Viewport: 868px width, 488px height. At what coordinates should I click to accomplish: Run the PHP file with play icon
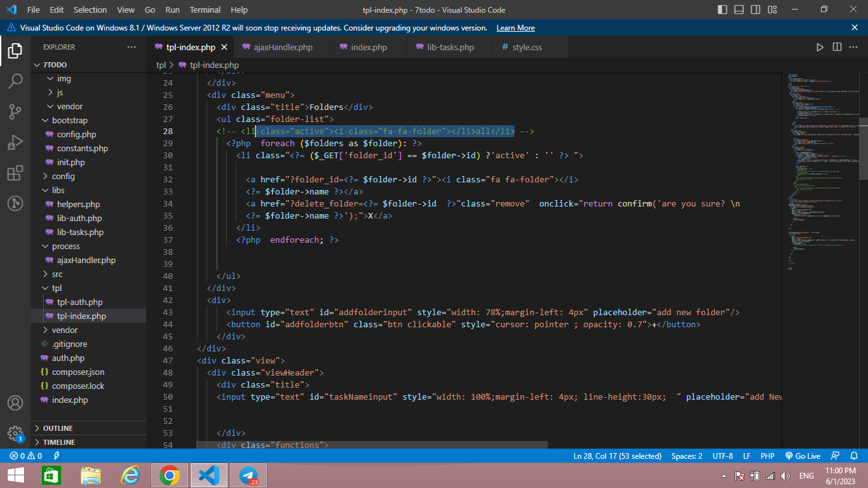click(x=820, y=47)
